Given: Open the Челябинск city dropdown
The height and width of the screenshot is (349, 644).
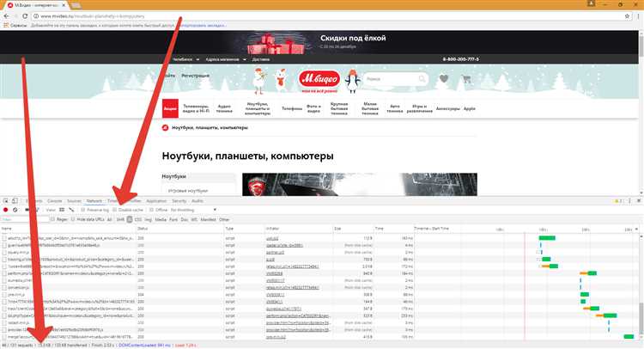Looking at the screenshot, I should pos(185,59).
